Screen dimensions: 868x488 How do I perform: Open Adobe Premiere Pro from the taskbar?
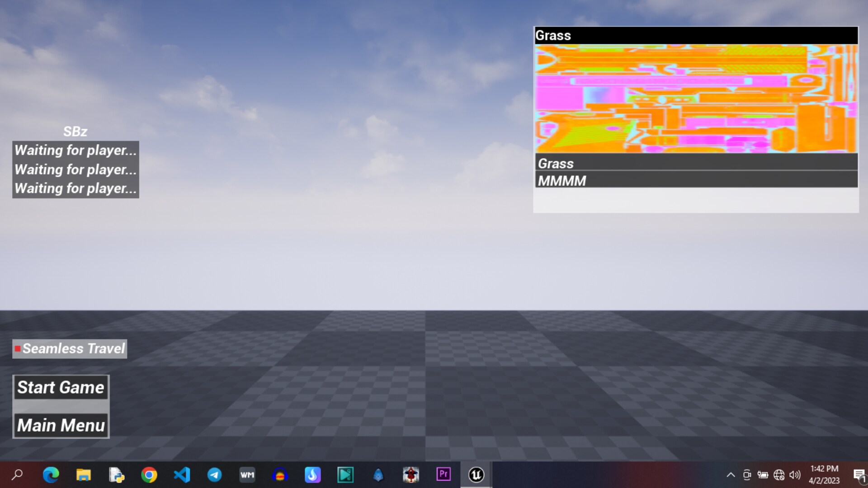(443, 474)
